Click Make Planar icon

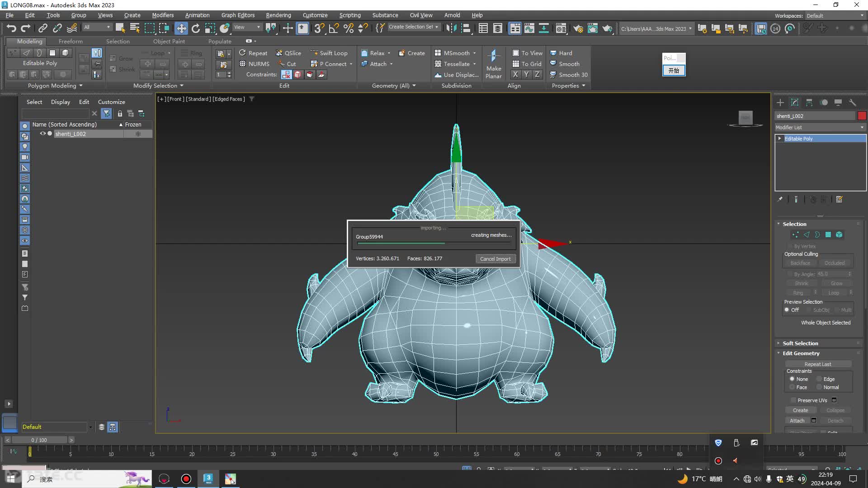tap(494, 64)
